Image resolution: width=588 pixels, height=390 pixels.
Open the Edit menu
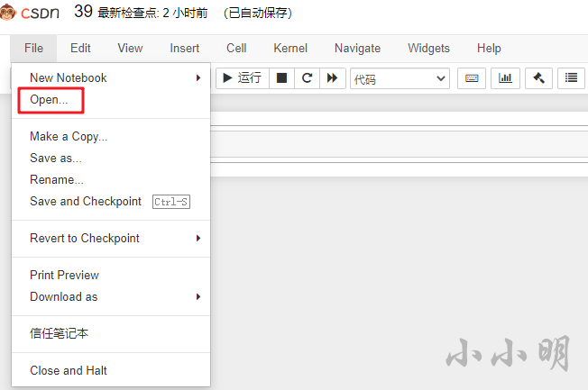click(x=80, y=49)
